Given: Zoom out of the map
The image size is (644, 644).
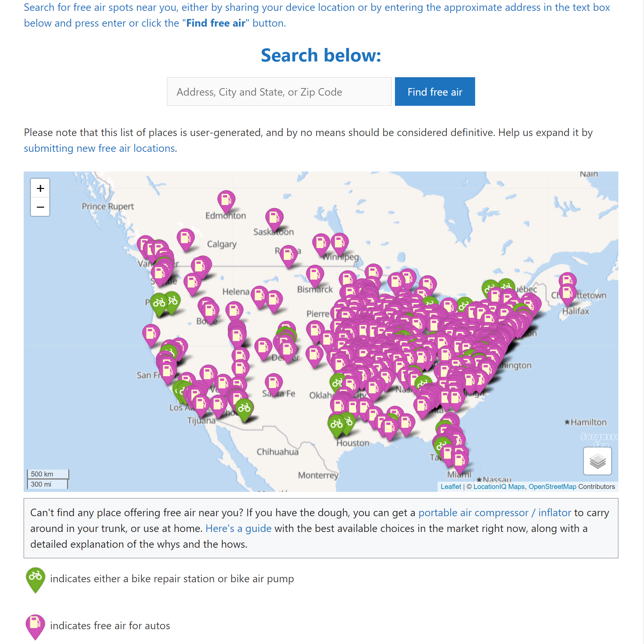Looking at the screenshot, I should (40, 207).
